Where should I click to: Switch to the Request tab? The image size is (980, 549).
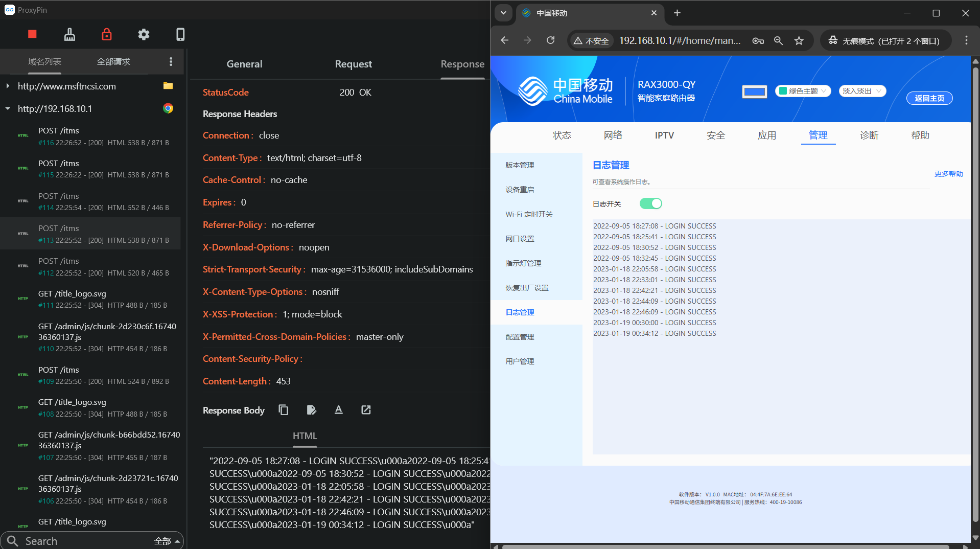pyautogui.click(x=353, y=64)
